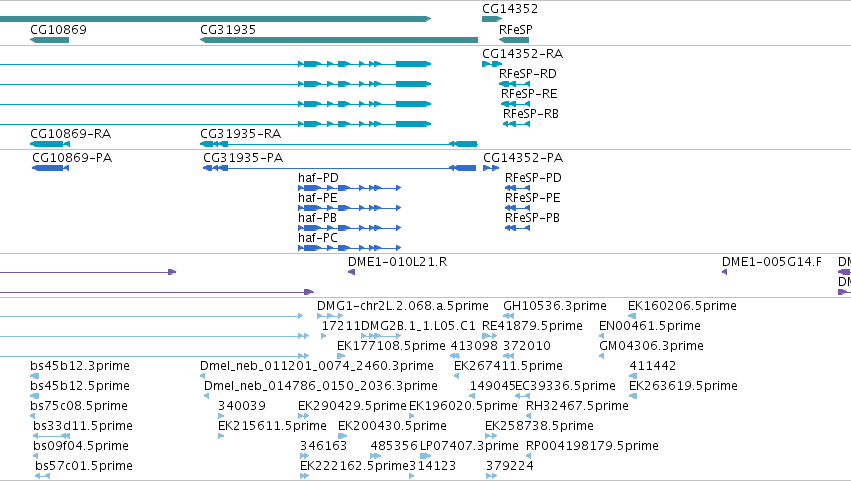Select the RFeSP-RD transcript
This screenshot has height=481, width=851.
click(x=514, y=84)
